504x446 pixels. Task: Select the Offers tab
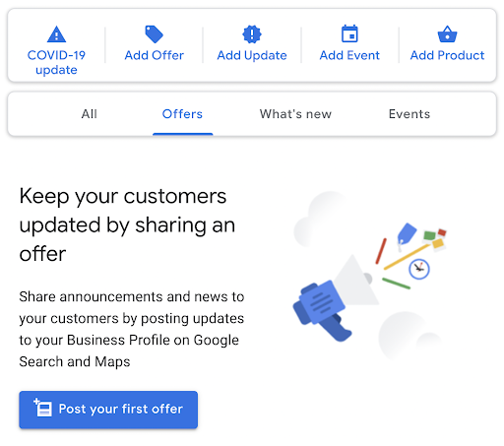(x=182, y=114)
